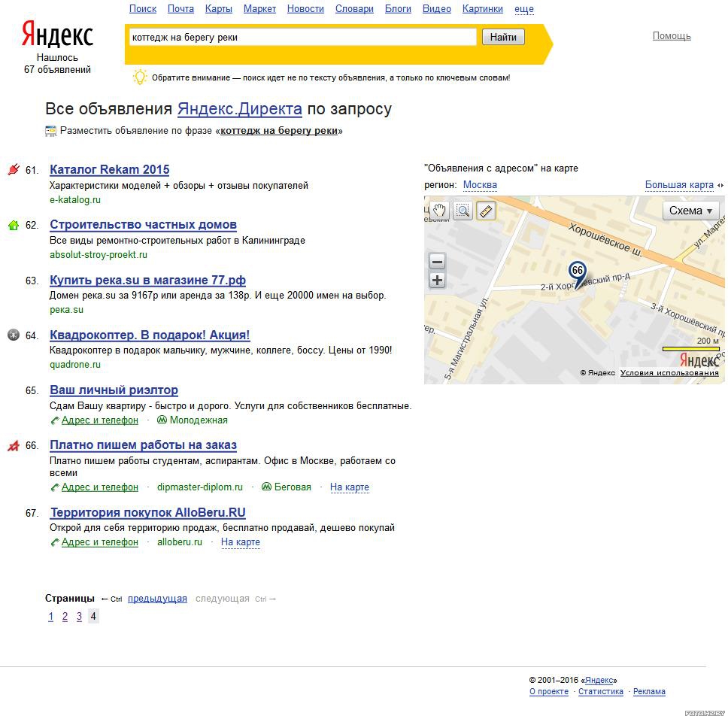Select the magnifier zoom-area tool on the map

click(463, 211)
